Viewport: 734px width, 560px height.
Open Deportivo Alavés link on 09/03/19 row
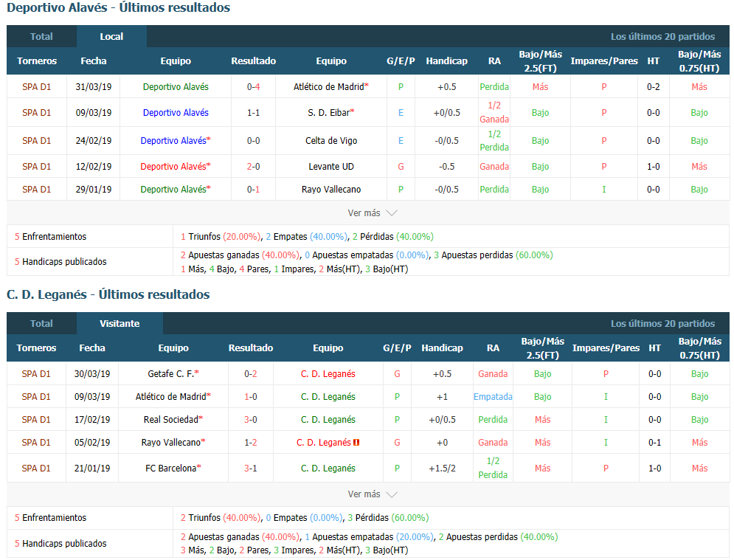[x=176, y=113]
